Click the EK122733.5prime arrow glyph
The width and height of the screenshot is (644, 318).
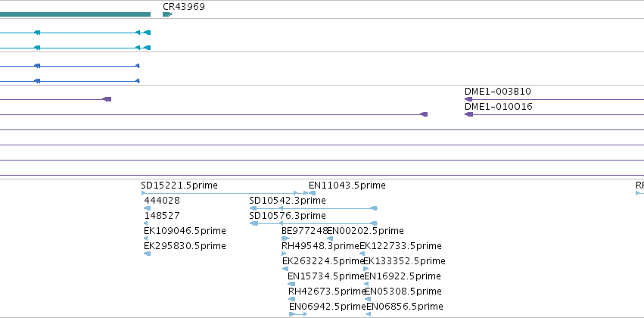tap(362, 254)
